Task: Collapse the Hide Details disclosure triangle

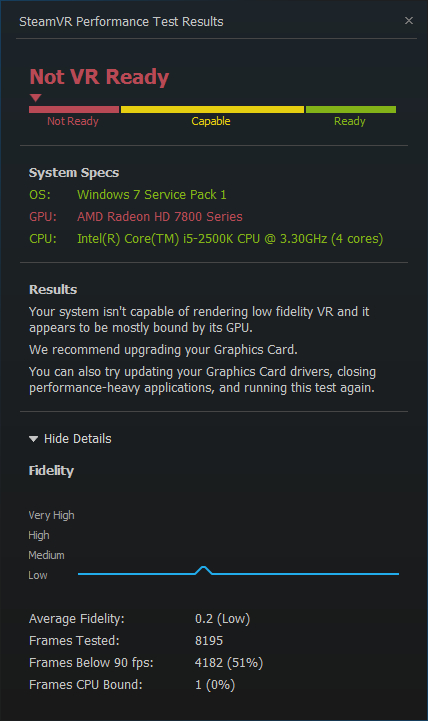Action: tap(34, 439)
